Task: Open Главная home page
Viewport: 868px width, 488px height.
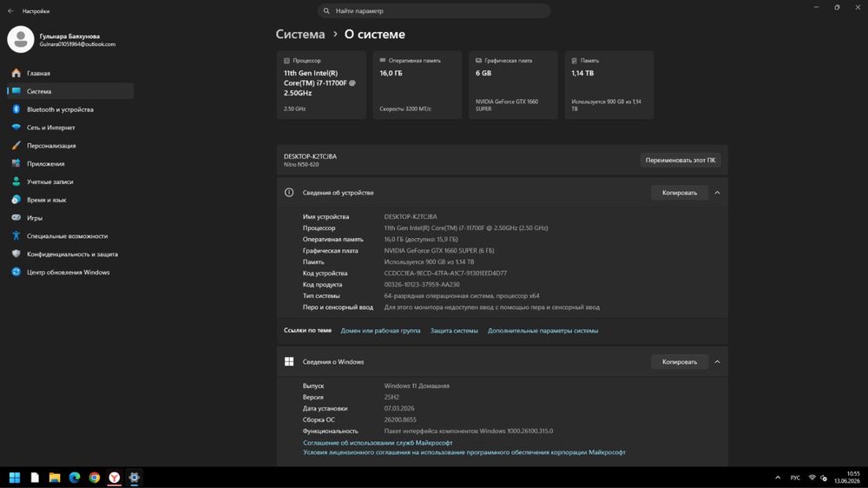Action: (x=70, y=73)
